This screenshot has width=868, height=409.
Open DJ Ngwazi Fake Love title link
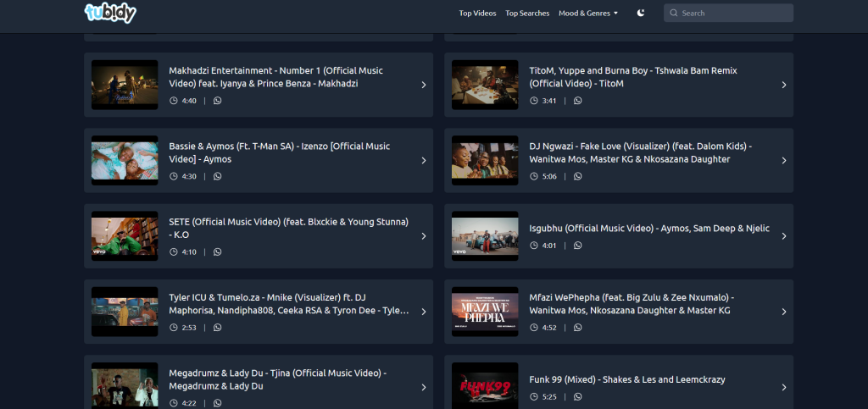tap(641, 153)
